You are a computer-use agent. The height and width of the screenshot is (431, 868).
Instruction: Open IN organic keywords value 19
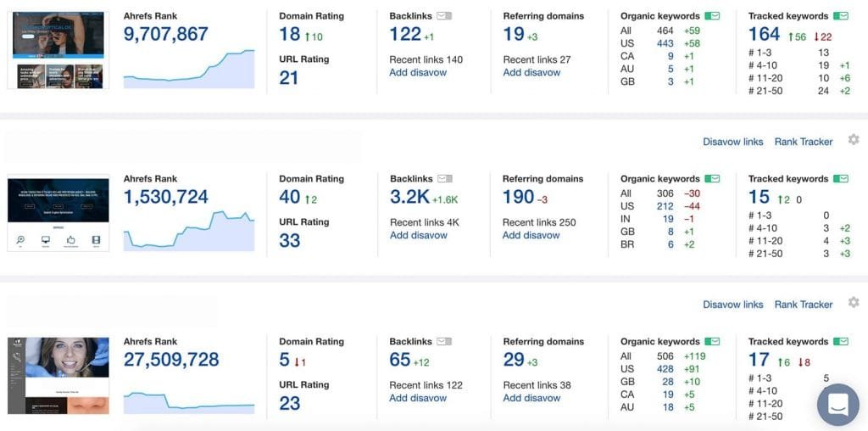point(668,219)
